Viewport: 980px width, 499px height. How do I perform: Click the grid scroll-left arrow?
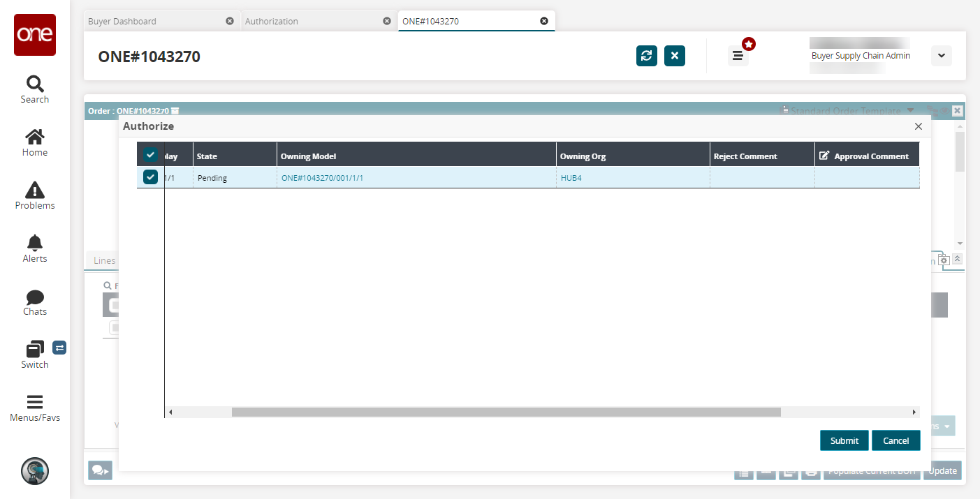point(170,412)
